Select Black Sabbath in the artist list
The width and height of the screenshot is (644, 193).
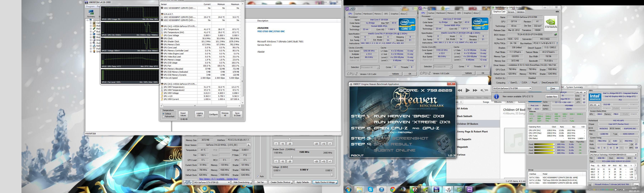pyautogui.click(x=465, y=116)
